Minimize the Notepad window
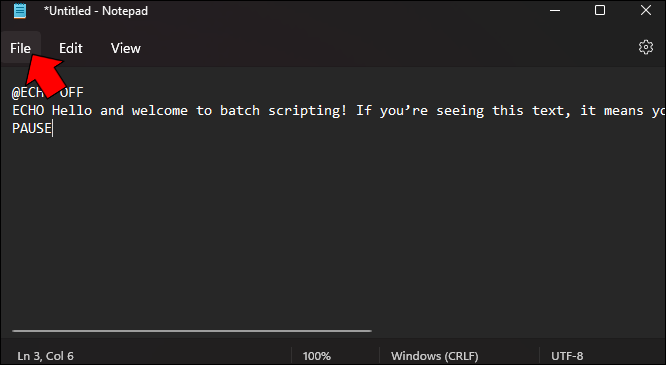The image size is (666, 365). [x=555, y=11]
